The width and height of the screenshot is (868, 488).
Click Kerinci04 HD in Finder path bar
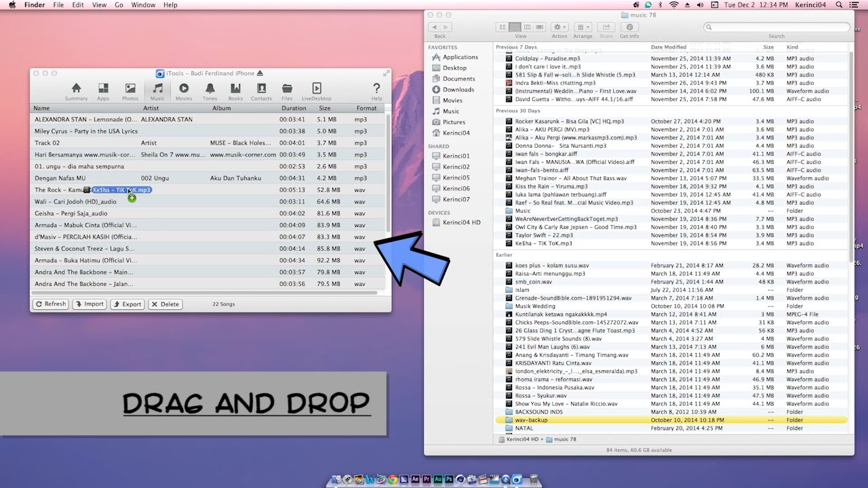point(519,439)
